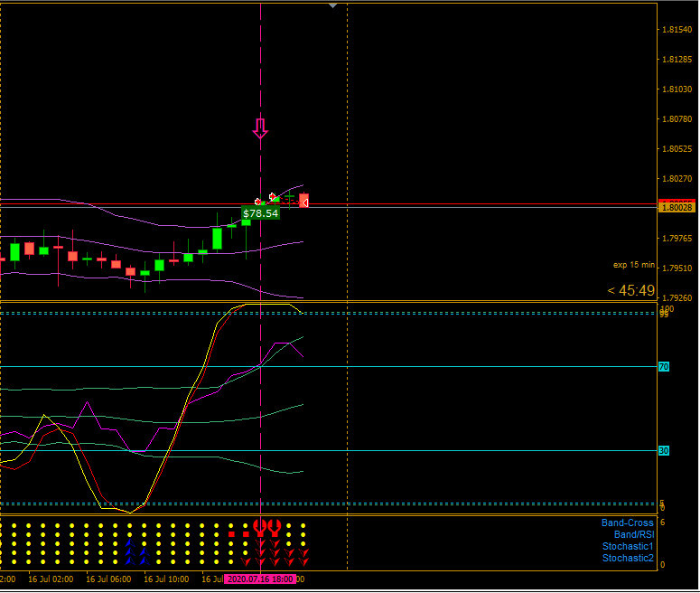The image size is (700, 593).
Task: Click the cyan 70 level label
Action: click(664, 367)
